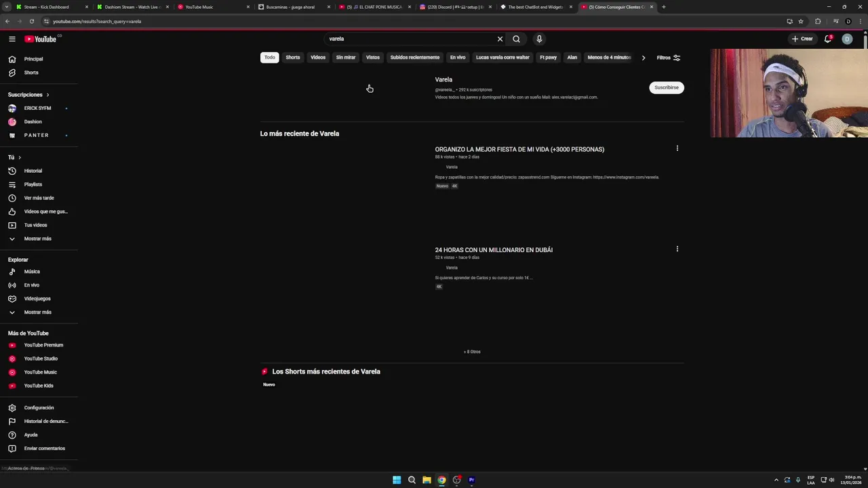Select the Vistos chip
Screen dimensions: 868x488
coord(373,58)
